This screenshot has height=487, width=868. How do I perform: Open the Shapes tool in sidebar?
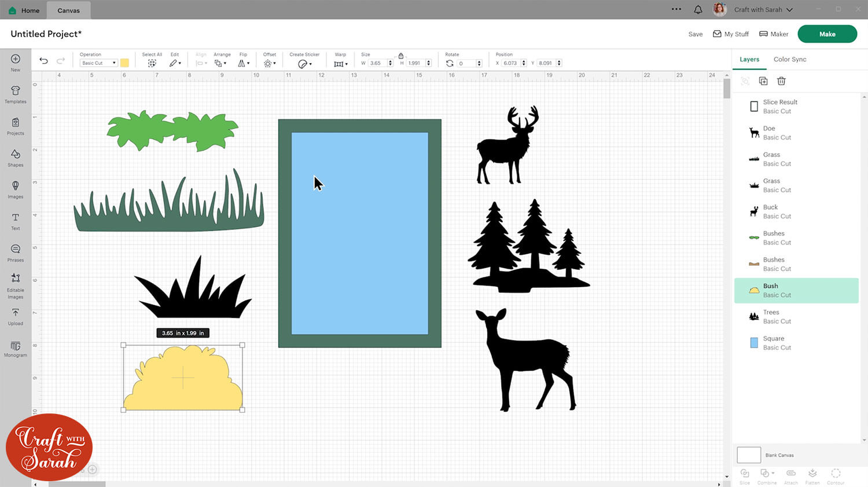coord(16,157)
